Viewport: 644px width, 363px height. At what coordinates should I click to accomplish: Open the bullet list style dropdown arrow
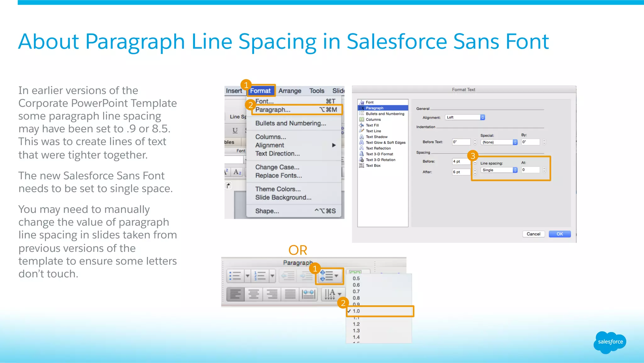pyautogui.click(x=247, y=276)
